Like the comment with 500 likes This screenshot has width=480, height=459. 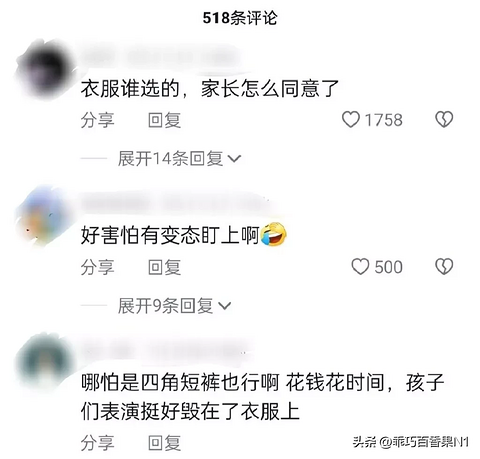(x=360, y=267)
